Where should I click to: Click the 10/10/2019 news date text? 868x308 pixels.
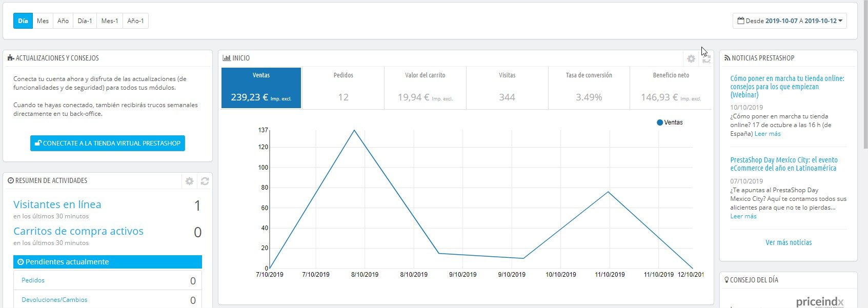746,108
